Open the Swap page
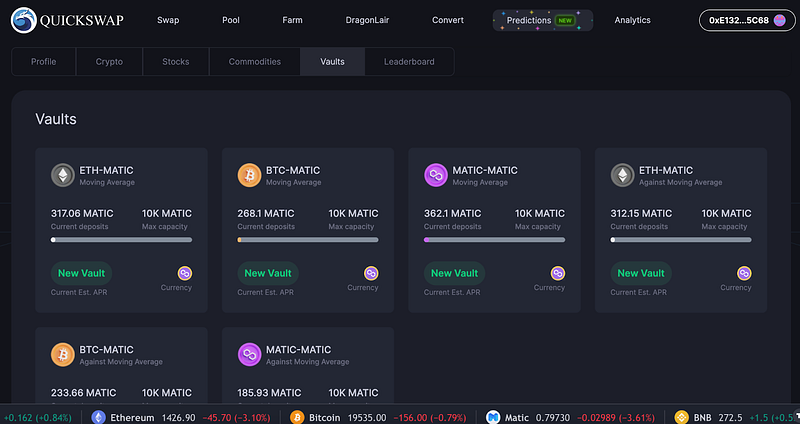Viewport: 800px width, 424px height. 168,20
